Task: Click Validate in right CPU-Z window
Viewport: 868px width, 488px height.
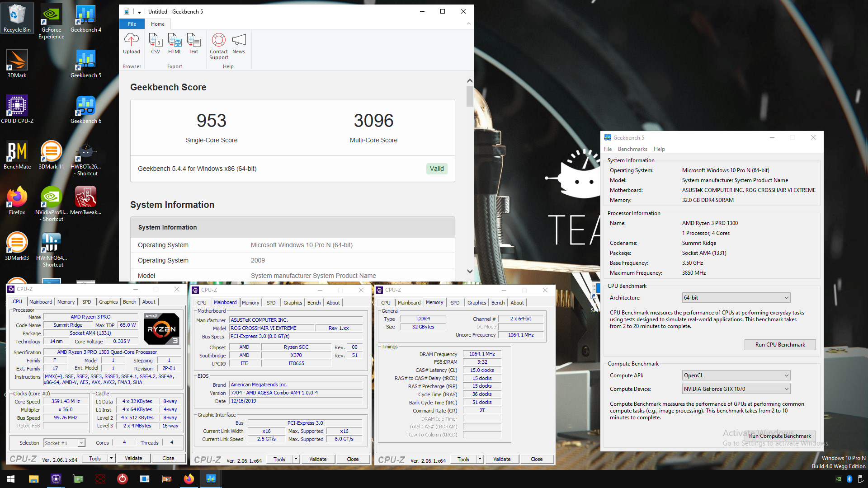Action: coord(502,459)
